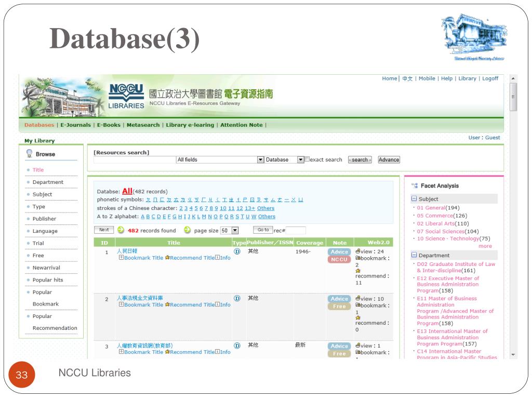Click Bookmark Title in row 3
Screen dimensions: 532x399
pyautogui.click(x=143, y=352)
